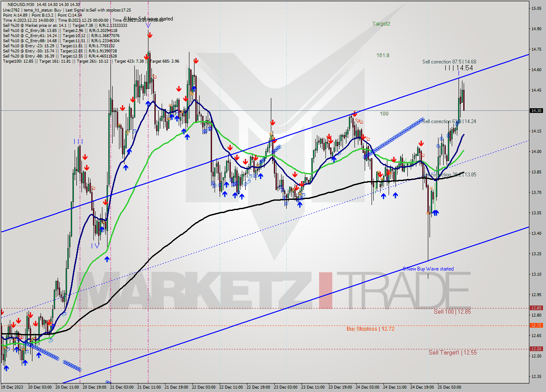Click the 'Sell 100 | 12.85' level label
The height and width of the screenshot is (392, 546).
452,311
